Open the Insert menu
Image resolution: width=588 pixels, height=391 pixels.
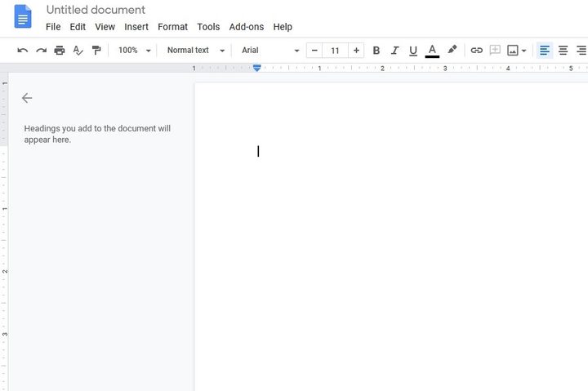click(x=136, y=27)
